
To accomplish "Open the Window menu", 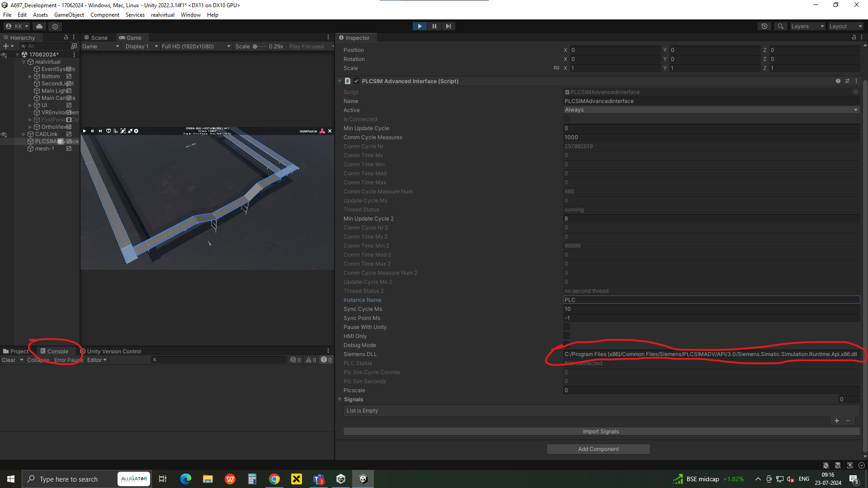I will tap(191, 15).
